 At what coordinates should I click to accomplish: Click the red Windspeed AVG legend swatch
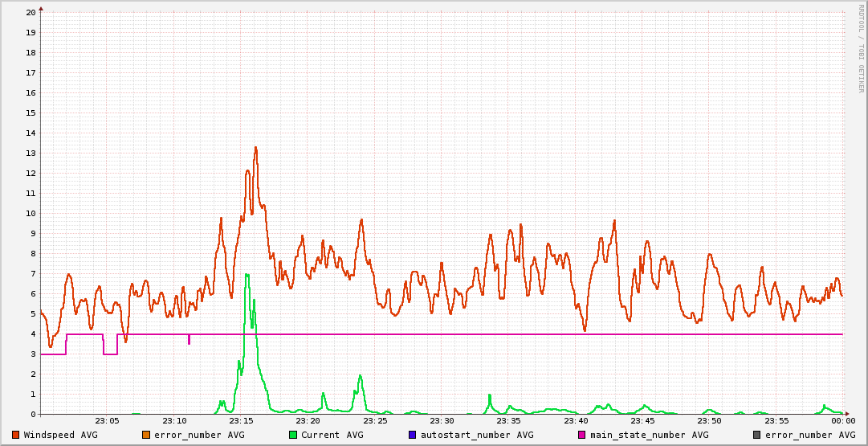tap(15, 435)
